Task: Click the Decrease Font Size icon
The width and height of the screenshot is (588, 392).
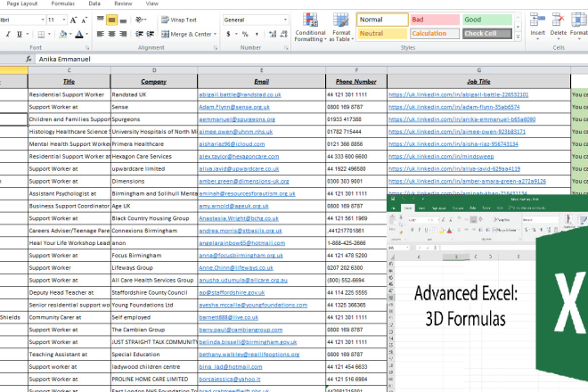Action: point(85,20)
